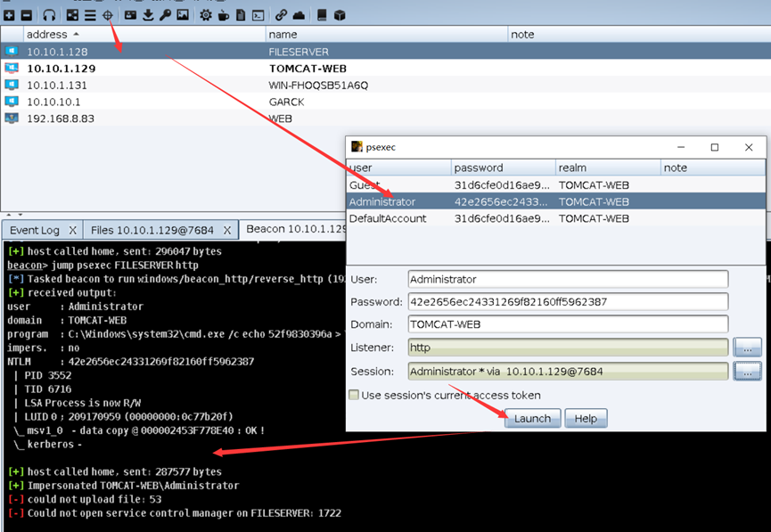Generate Windows executable via gear icon
Viewport: 771px width, 532px height.
[x=206, y=15]
